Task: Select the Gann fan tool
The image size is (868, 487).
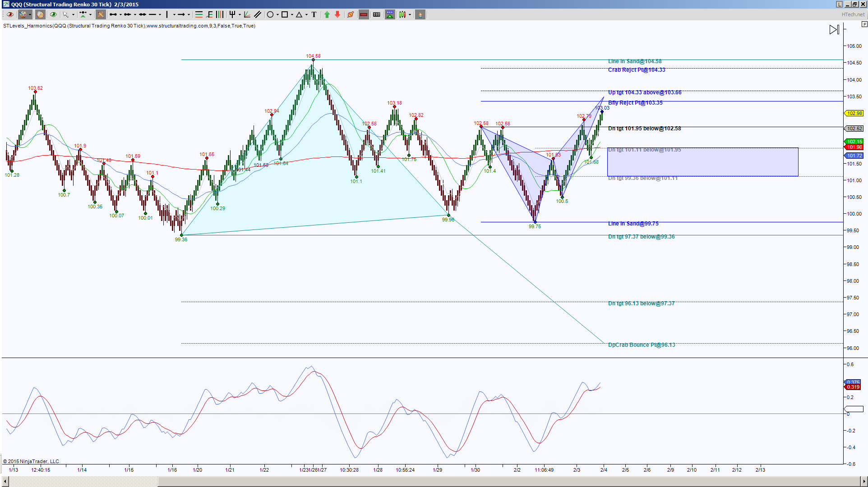Action: point(248,14)
